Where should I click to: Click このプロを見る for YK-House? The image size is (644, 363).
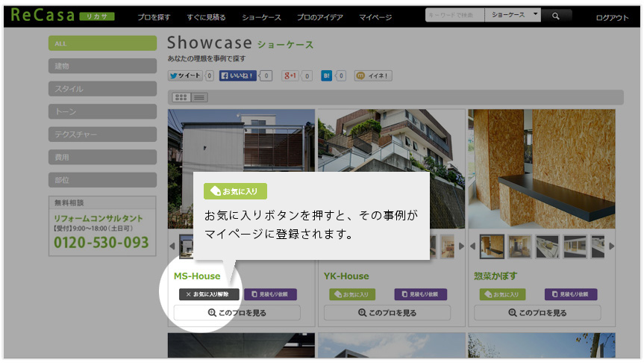pyautogui.click(x=387, y=313)
